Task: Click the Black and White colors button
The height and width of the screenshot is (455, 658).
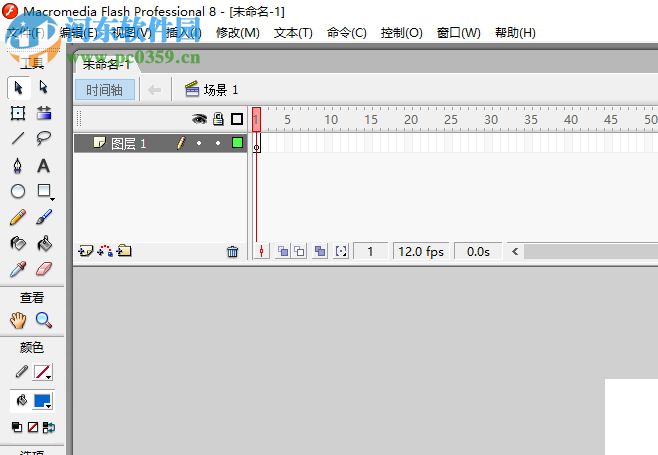Action: (x=17, y=427)
